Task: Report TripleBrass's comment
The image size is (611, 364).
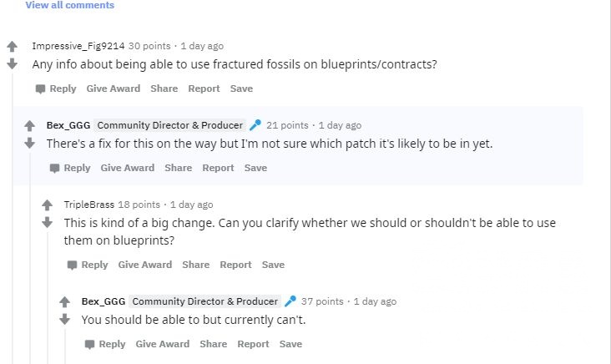Action: click(x=235, y=265)
